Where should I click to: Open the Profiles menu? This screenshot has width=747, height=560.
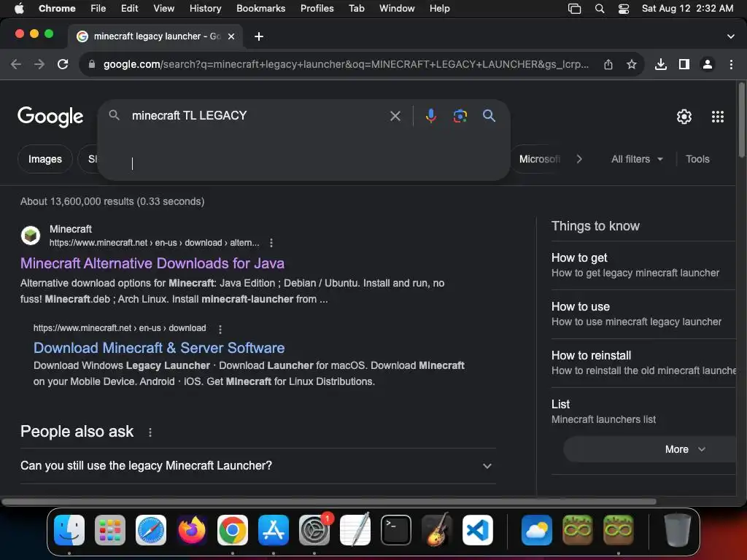tap(317, 9)
